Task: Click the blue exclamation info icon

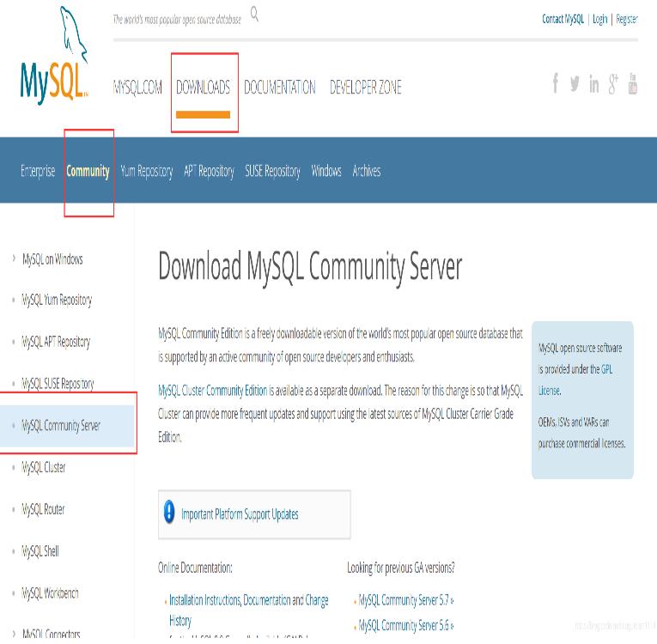Action: tap(169, 513)
